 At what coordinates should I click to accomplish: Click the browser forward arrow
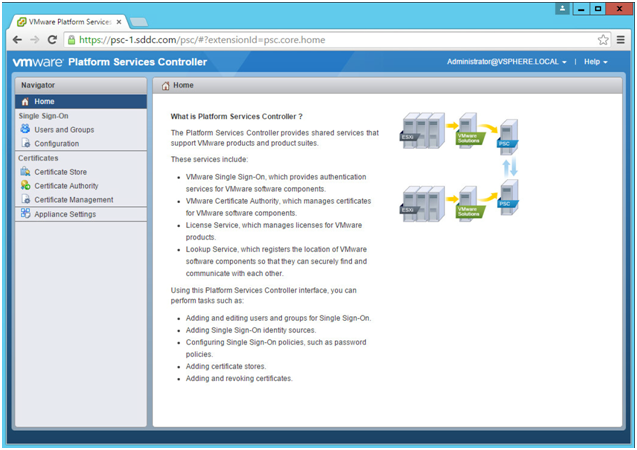(x=35, y=40)
